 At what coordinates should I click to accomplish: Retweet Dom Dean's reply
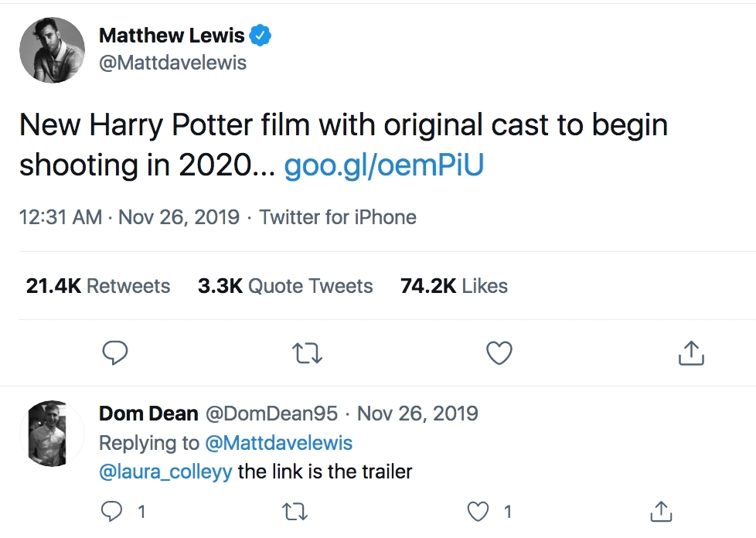click(x=296, y=511)
